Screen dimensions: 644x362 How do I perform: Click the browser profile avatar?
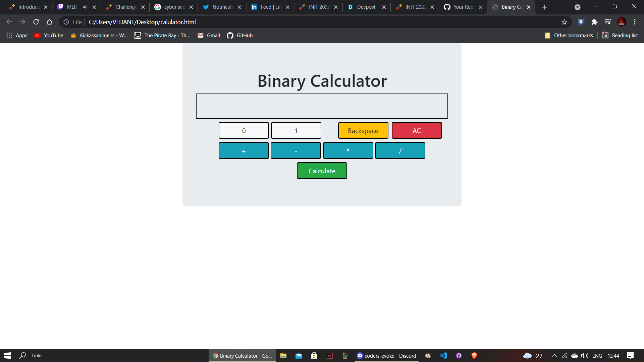[622, 22]
